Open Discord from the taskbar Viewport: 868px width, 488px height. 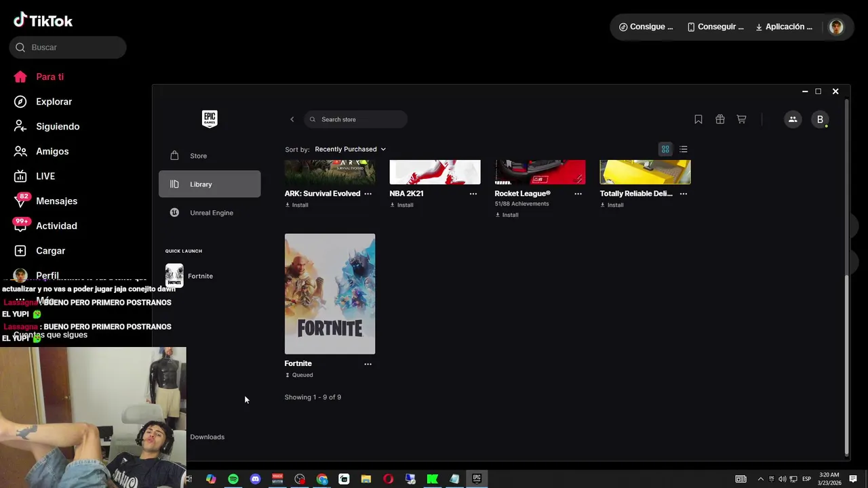255,479
